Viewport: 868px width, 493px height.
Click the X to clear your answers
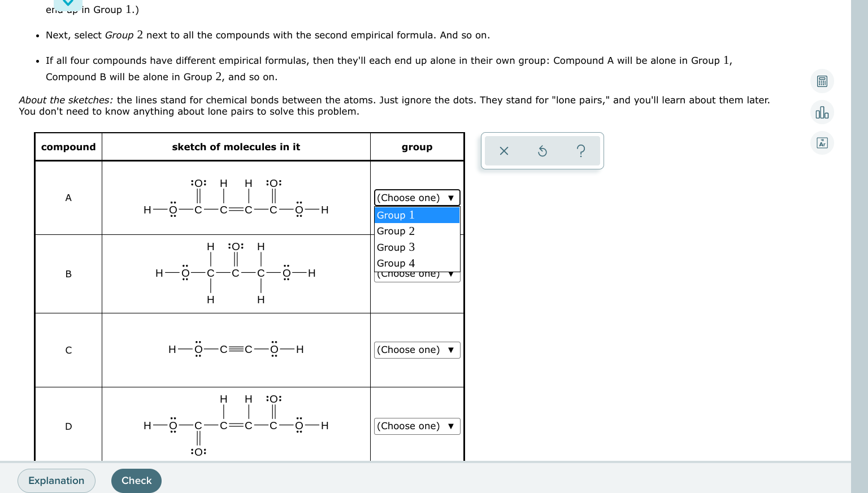[x=504, y=151]
